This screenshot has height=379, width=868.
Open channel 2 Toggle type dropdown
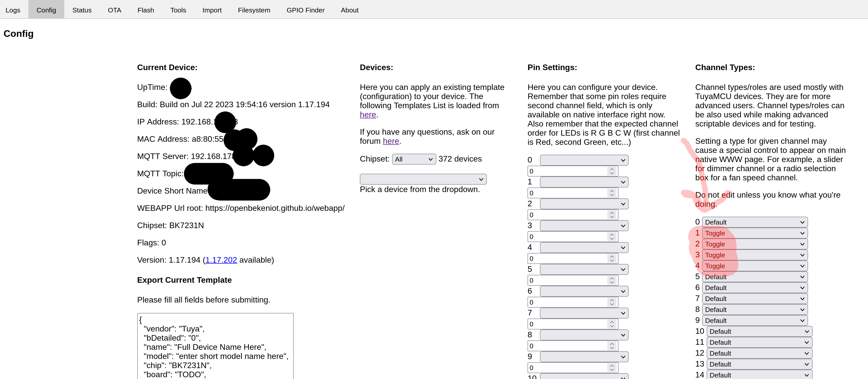[755, 244]
